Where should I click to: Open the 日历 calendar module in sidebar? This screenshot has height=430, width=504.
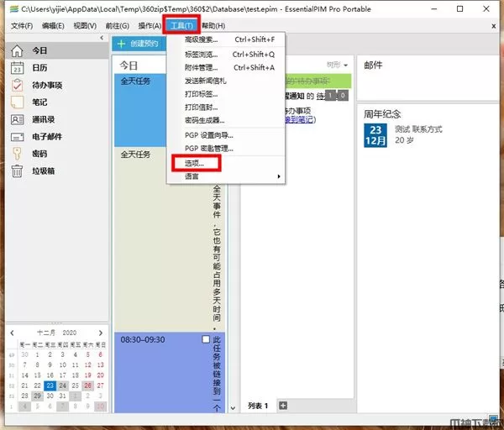39,68
